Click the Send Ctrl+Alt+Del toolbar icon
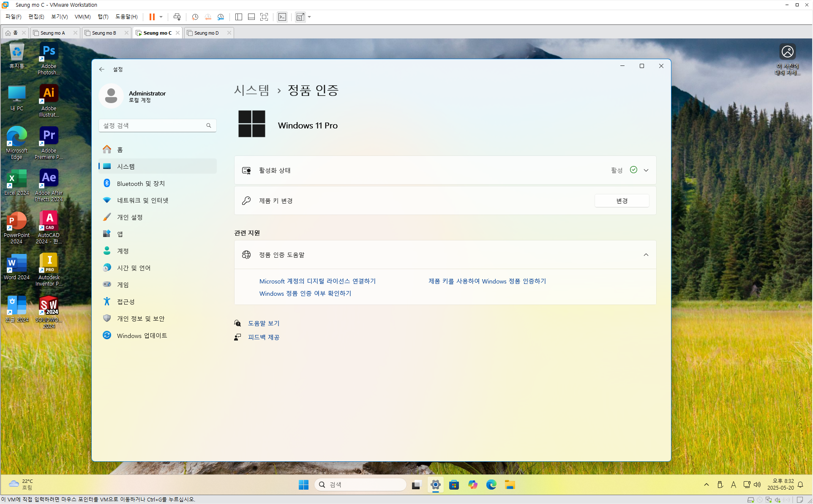The width and height of the screenshot is (813, 504). [177, 17]
